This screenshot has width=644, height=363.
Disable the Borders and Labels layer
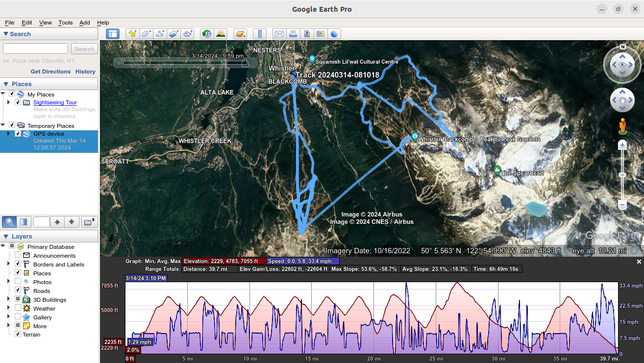click(x=18, y=264)
